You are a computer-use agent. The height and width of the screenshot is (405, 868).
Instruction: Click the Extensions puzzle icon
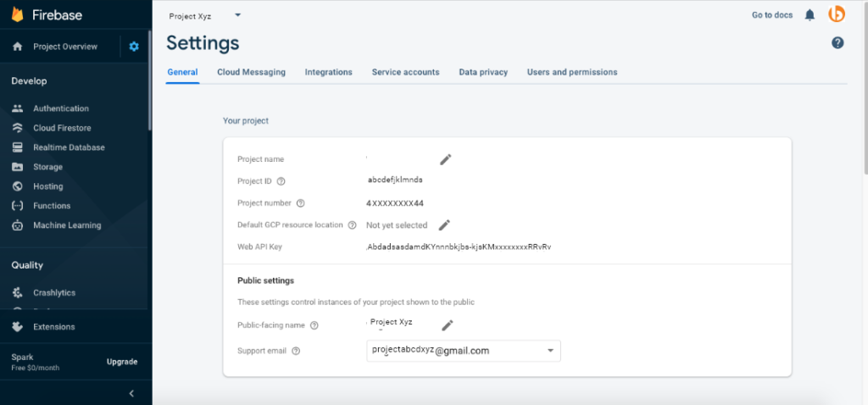17,326
